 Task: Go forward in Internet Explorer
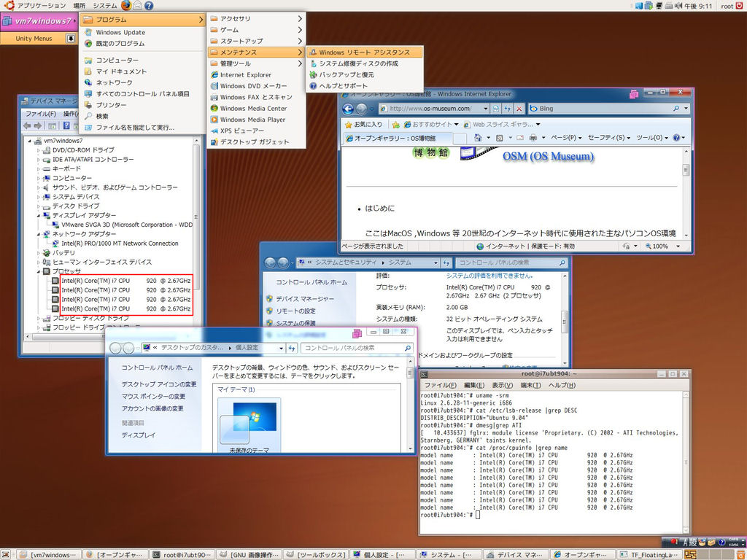[362, 109]
